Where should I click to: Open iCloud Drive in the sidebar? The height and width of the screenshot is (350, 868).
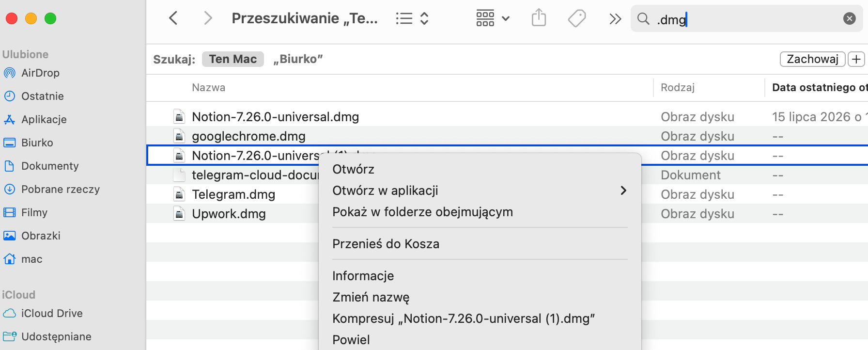[52, 313]
